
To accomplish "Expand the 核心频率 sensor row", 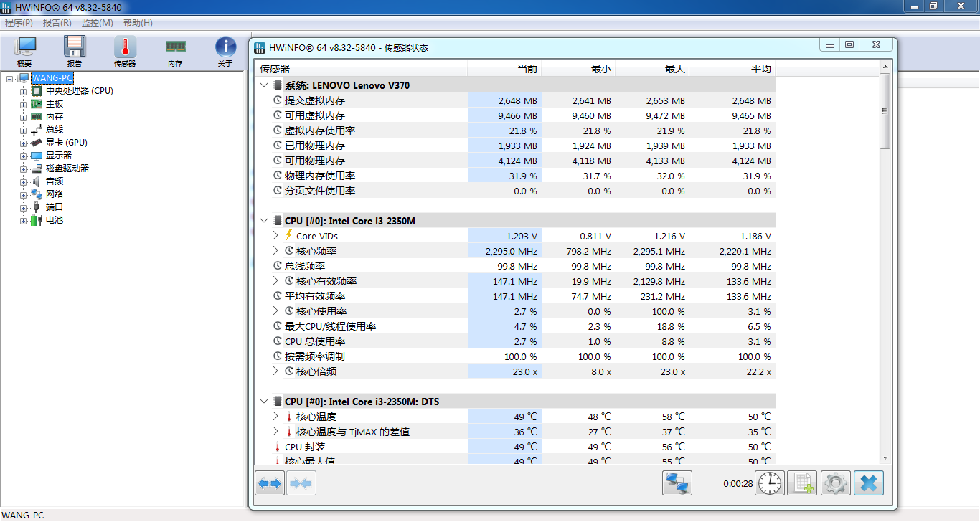I will [276, 250].
